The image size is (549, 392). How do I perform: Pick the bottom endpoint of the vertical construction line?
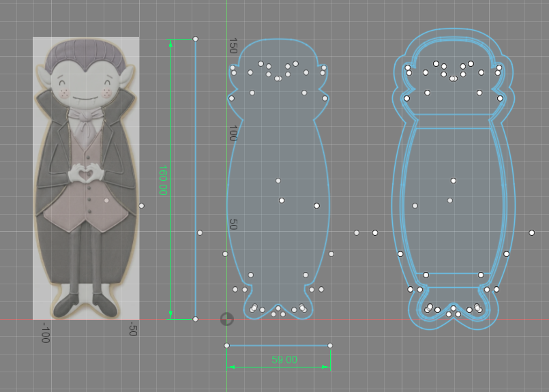click(195, 319)
